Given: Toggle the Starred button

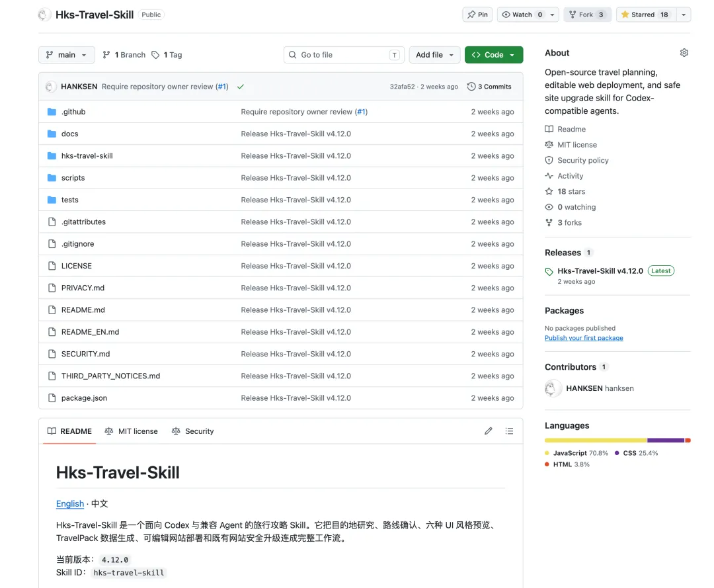Looking at the screenshot, I should [x=646, y=15].
